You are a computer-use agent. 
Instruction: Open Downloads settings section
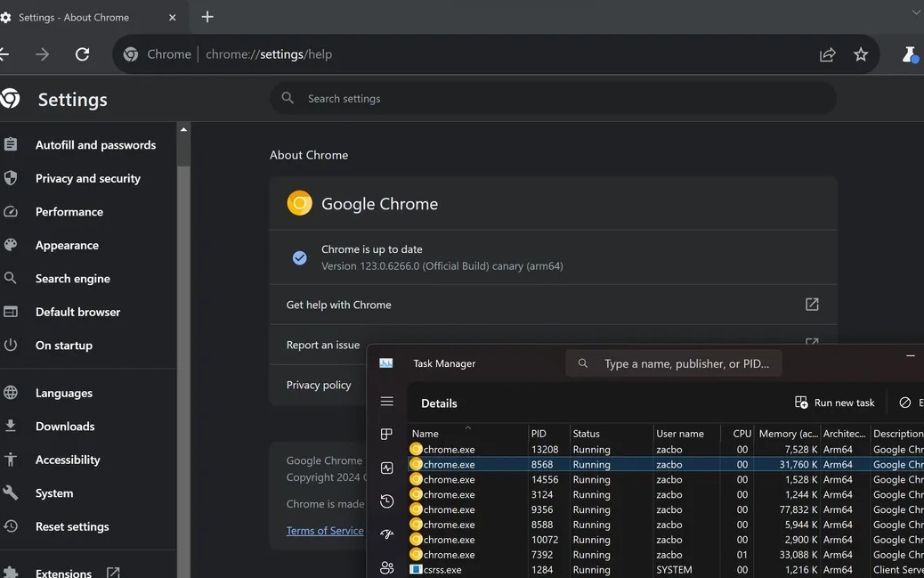65,427
